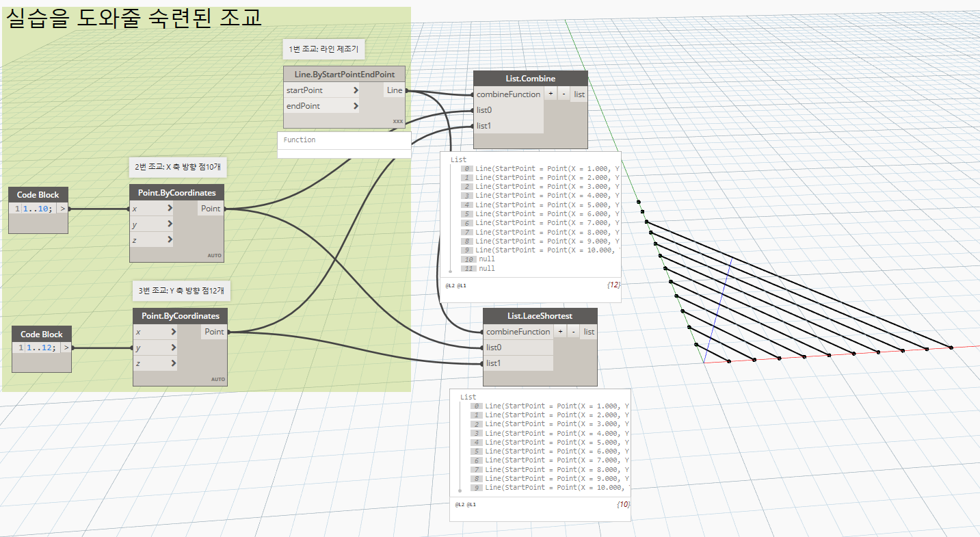Click group title '실습을 도와줄 숙련된 조교'
Screen dimensions: 980x537
coord(134,17)
